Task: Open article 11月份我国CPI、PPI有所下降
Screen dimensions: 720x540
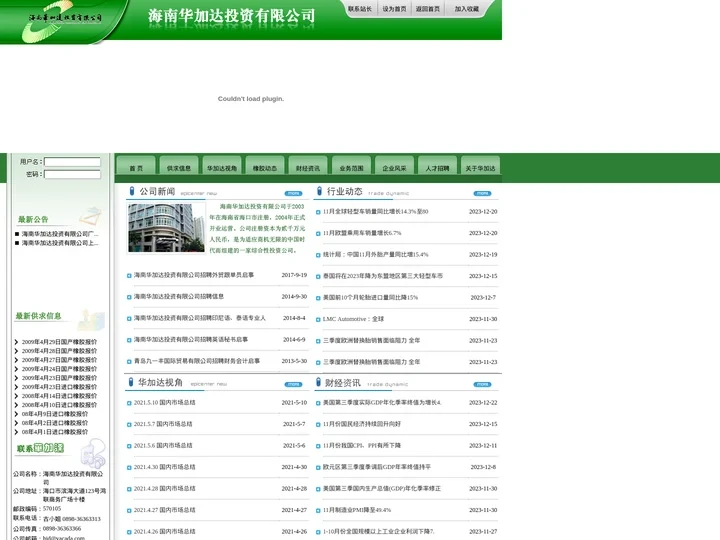Action: (x=362, y=445)
